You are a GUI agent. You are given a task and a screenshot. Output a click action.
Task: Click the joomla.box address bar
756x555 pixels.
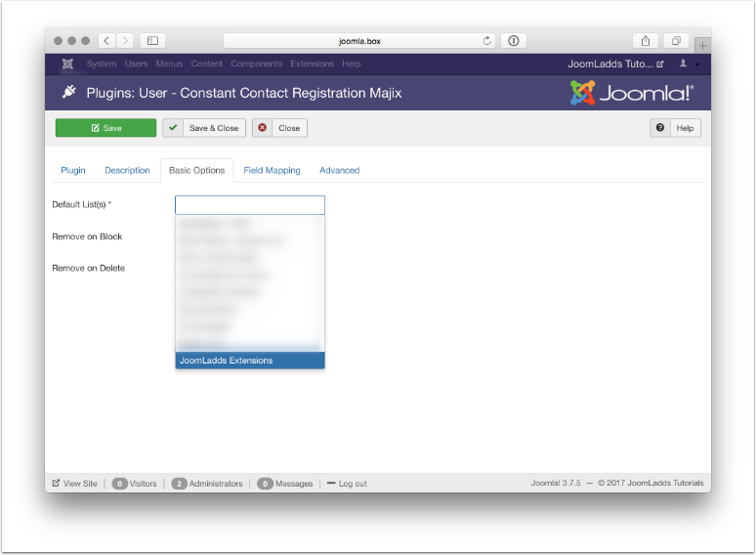click(359, 41)
